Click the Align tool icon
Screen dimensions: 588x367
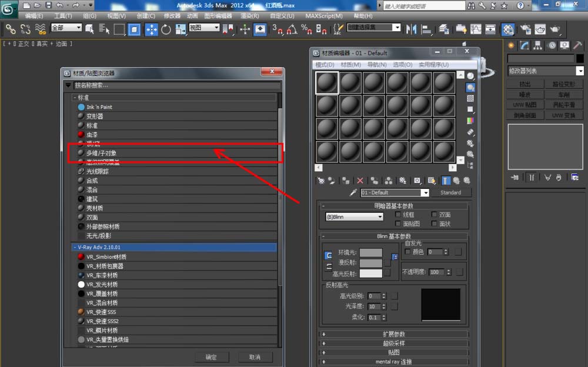pyautogui.click(x=426, y=29)
